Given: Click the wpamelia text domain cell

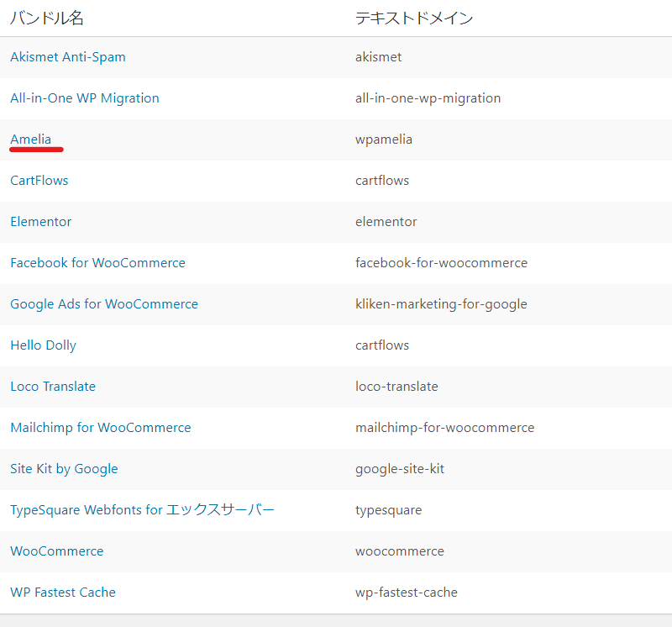Looking at the screenshot, I should click(384, 140).
